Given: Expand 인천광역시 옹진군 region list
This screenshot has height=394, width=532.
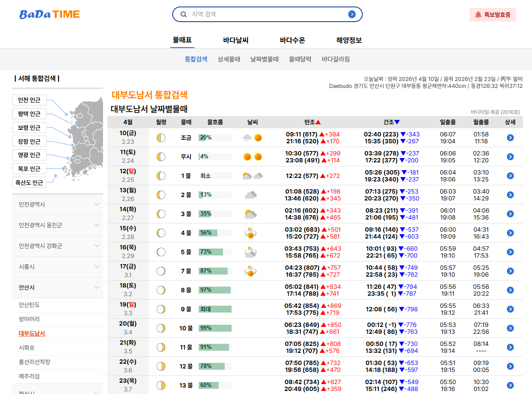Looking at the screenshot, I should pos(58,225).
